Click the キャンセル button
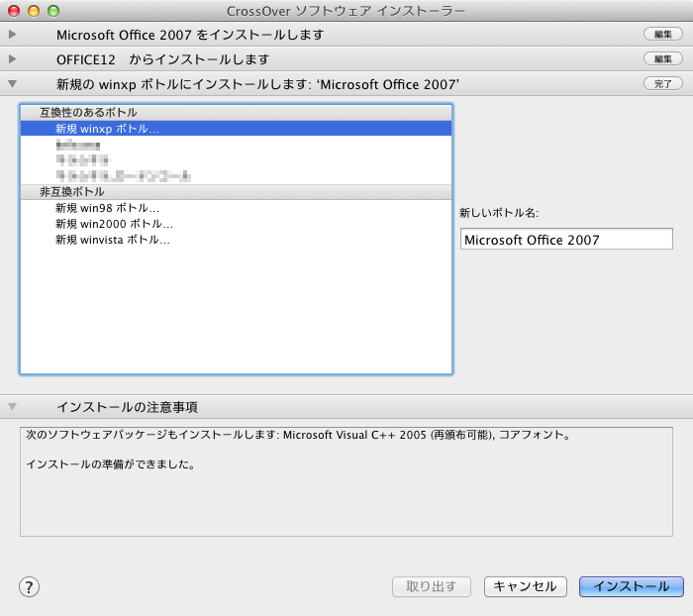 click(x=525, y=587)
